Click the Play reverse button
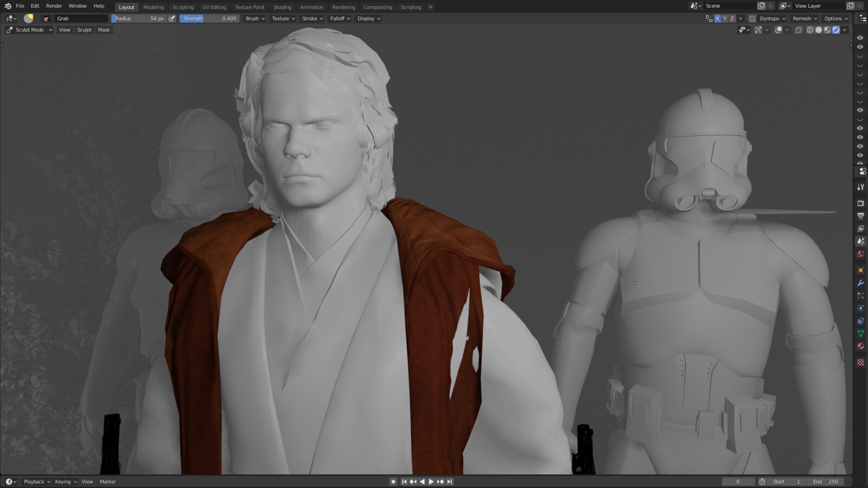 [422, 481]
